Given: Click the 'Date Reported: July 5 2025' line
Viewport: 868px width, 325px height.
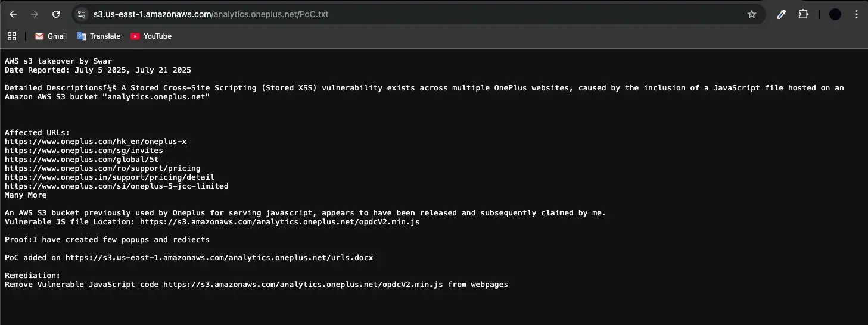Looking at the screenshot, I should [98, 70].
